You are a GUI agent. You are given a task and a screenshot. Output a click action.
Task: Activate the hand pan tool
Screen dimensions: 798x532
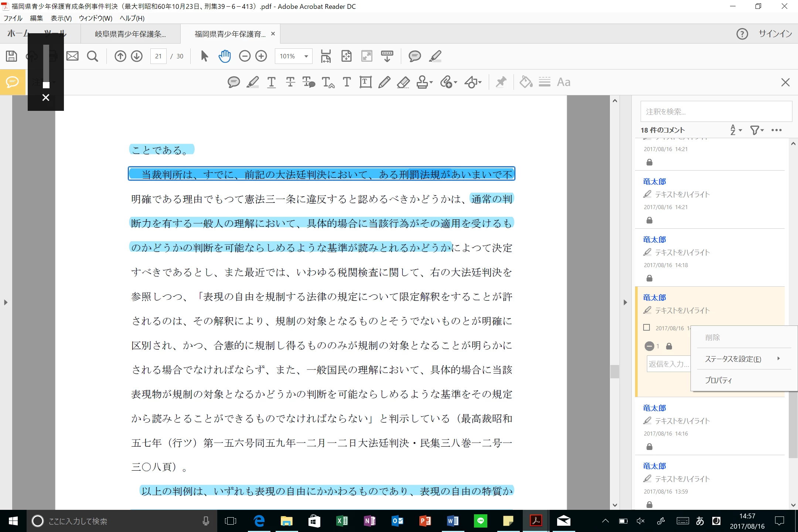coord(225,56)
